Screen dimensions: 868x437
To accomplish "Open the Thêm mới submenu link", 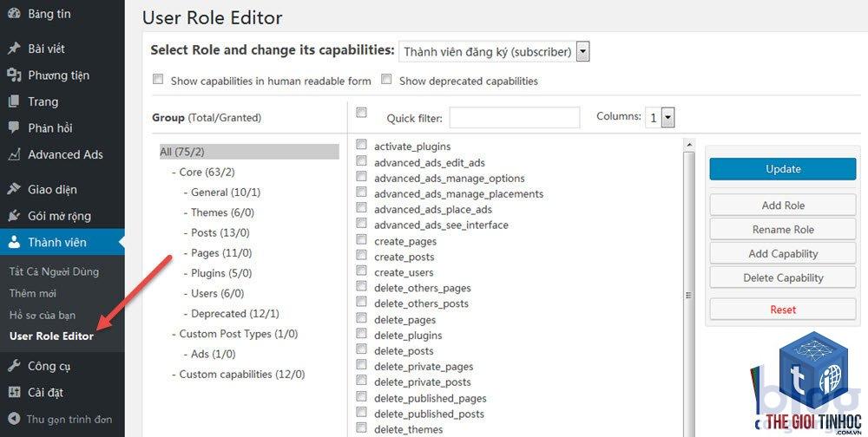I will click(33, 294).
